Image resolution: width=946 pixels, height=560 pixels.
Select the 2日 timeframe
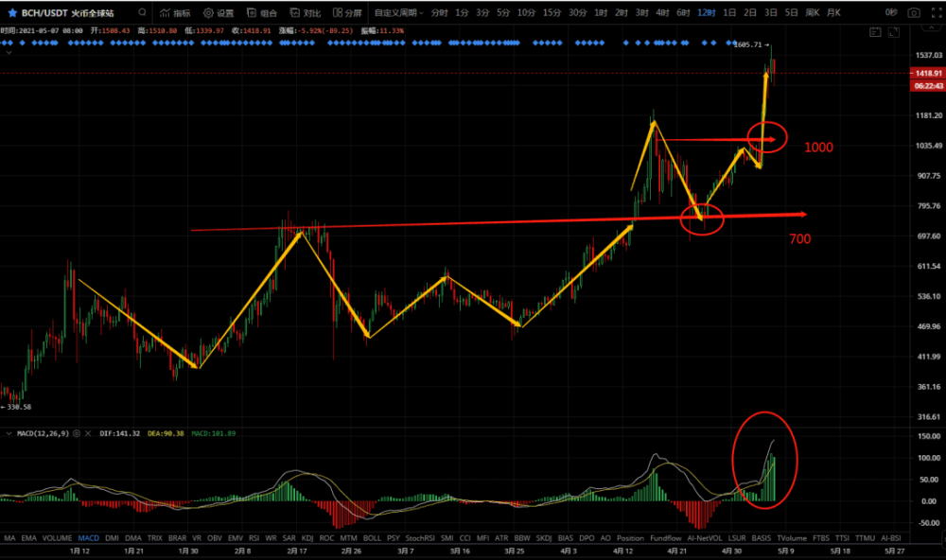tap(750, 12)
